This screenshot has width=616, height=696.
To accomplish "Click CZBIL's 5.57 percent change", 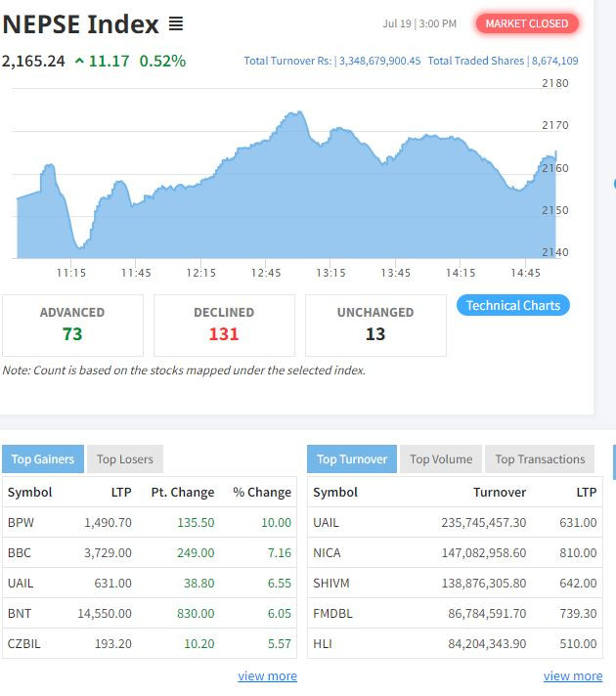I will [280, 643].
